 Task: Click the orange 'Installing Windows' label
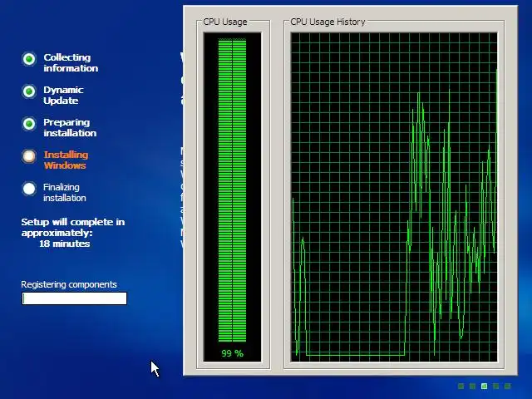(66, 160)
